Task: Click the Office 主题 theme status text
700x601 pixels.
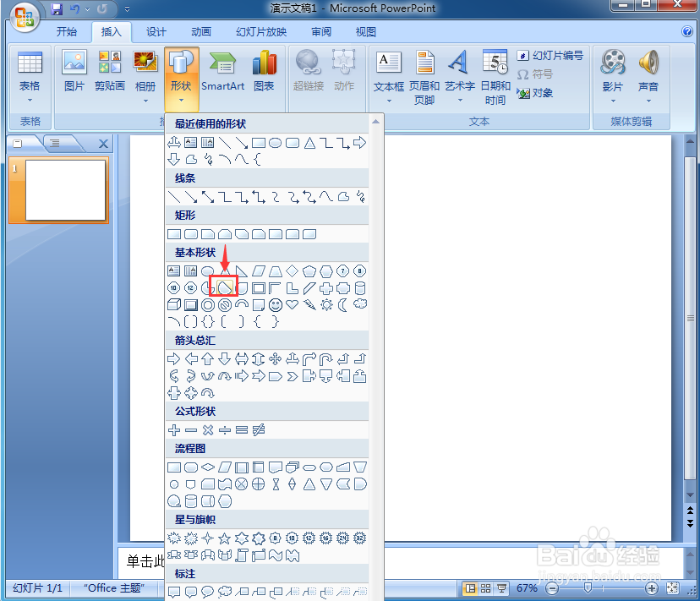Action: pos(114,588)
